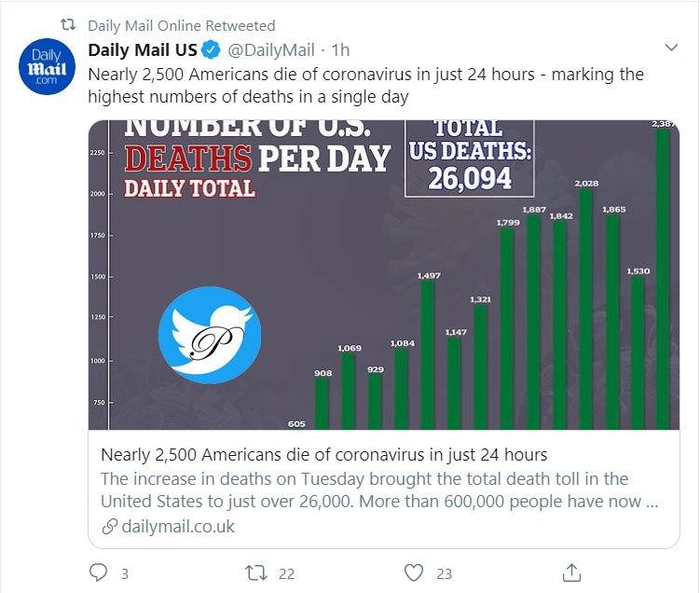Click the tweet text about highest single-day deaths
The width and height of the screenshot is (700, 593).
(x=365, y=85)
